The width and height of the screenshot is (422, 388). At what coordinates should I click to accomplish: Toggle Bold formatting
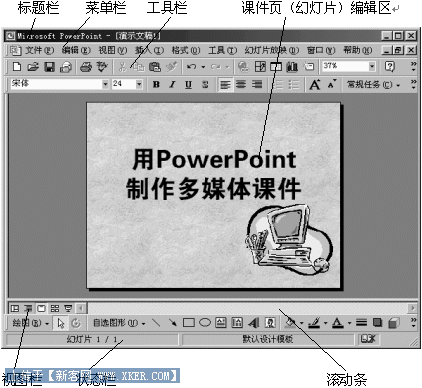click(x=156, y=85)
